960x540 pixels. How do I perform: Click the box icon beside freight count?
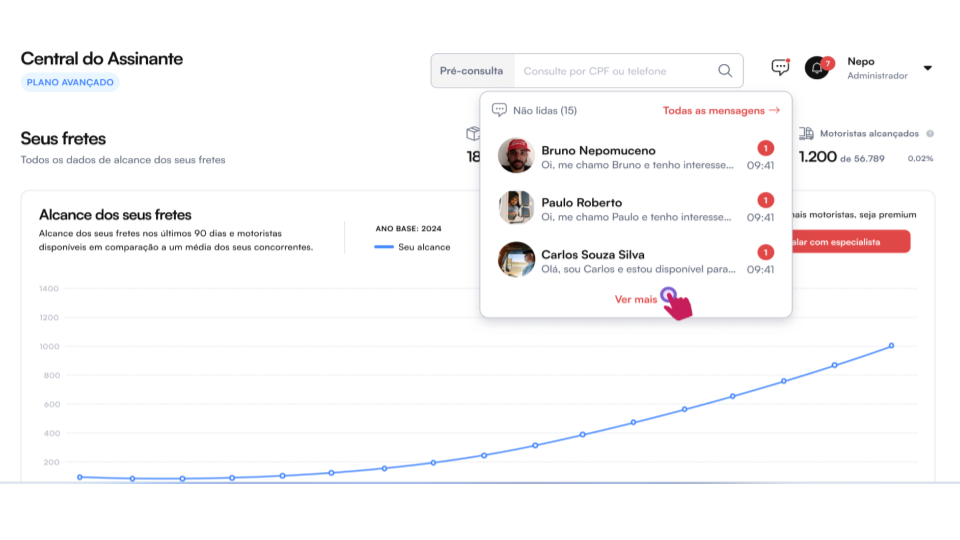tap(473, 133)
